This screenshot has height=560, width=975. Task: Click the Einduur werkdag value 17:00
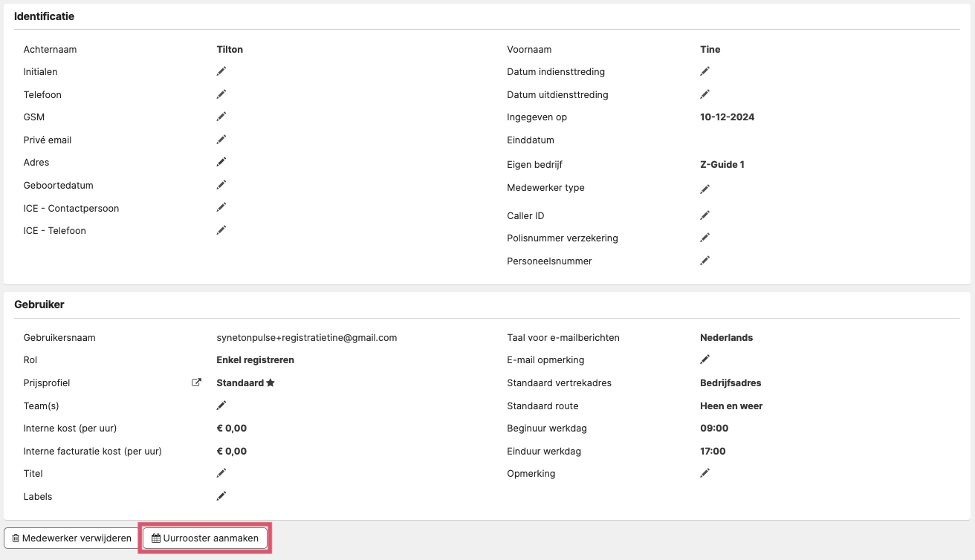[x=713, y=452]
